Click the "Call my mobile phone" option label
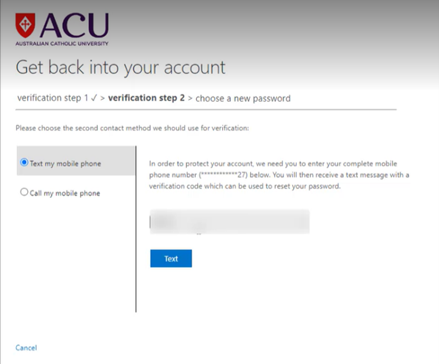Viewport: 439px width, 364px height. [65, 193]
